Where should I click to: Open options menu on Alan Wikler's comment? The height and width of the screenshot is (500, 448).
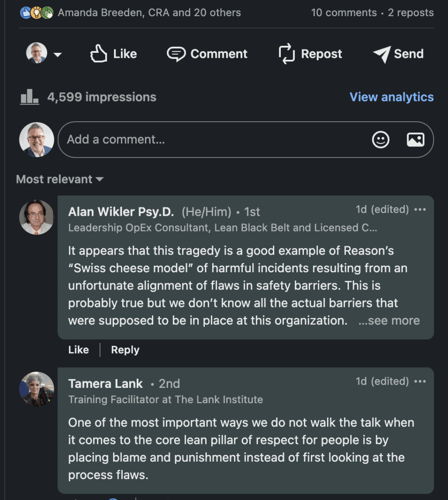coord(420,210)
